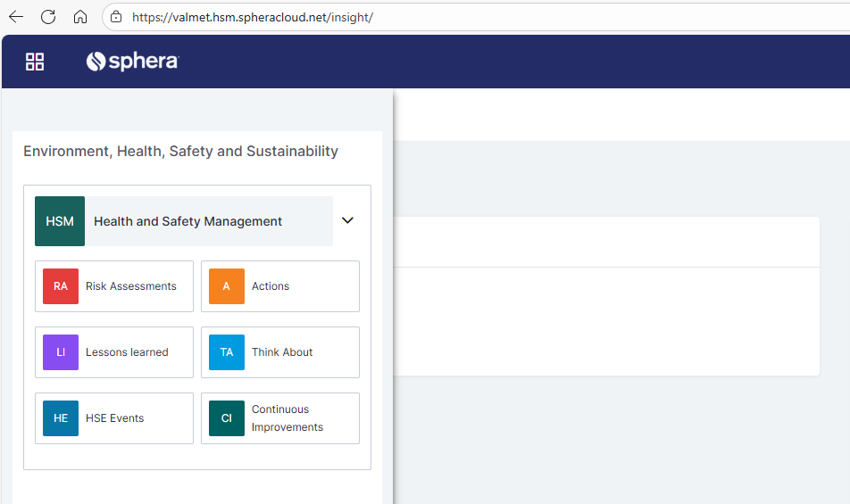Click the Sphera logo
This screenshot has width=850, height=504.
click(132, 62)
